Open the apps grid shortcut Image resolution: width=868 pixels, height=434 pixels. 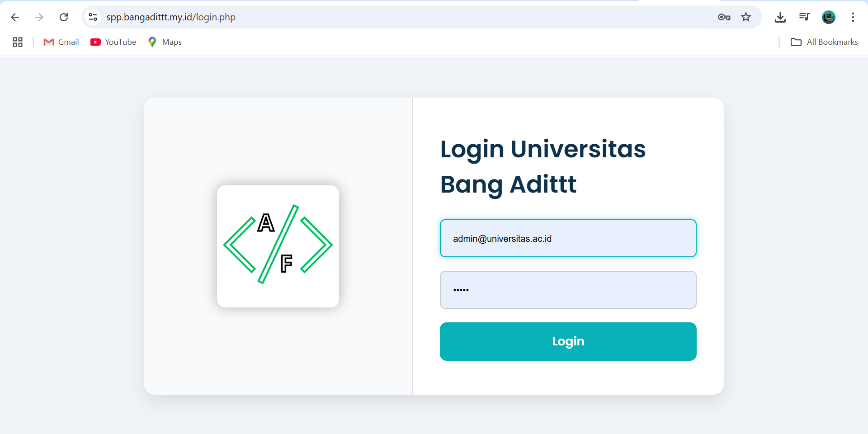[x=18, y=42]
